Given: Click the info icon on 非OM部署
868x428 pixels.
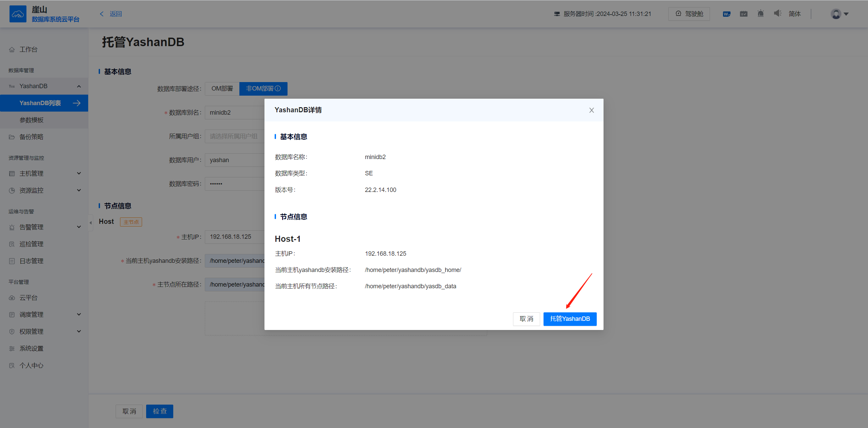Looking at the screenshot, I should pyautogui.click(x=278, y=89).
